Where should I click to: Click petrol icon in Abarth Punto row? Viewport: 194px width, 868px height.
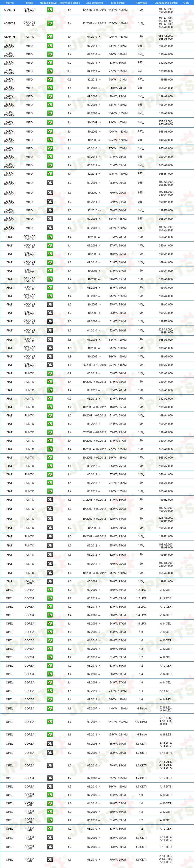tap(50, 37)
